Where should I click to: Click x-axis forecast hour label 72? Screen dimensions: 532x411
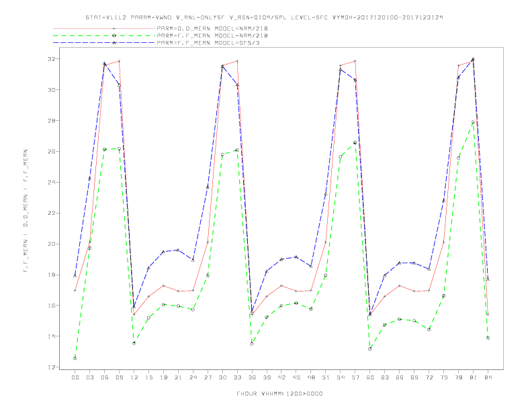coord(429,377)
